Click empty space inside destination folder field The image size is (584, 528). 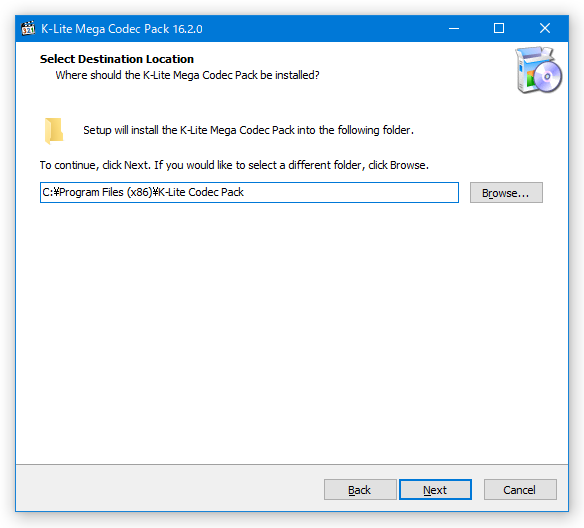pos(350,193)
